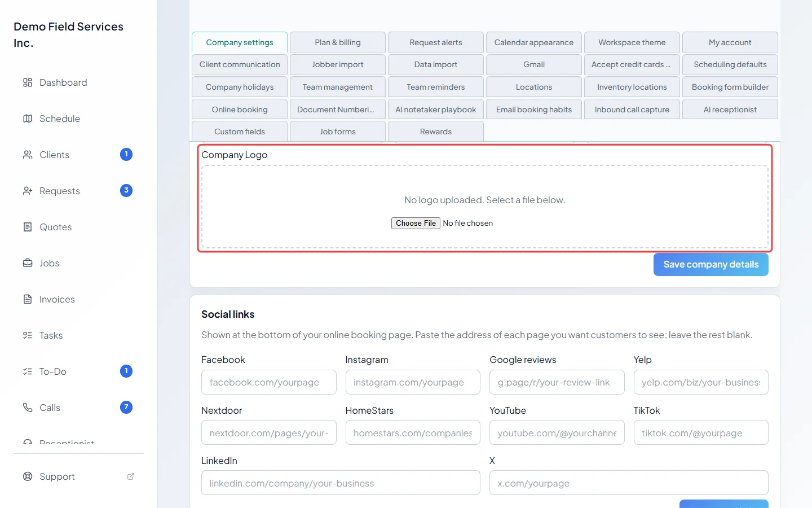
Task: Click the To-Do badge showing 1
Action: (x=126, y=371)
